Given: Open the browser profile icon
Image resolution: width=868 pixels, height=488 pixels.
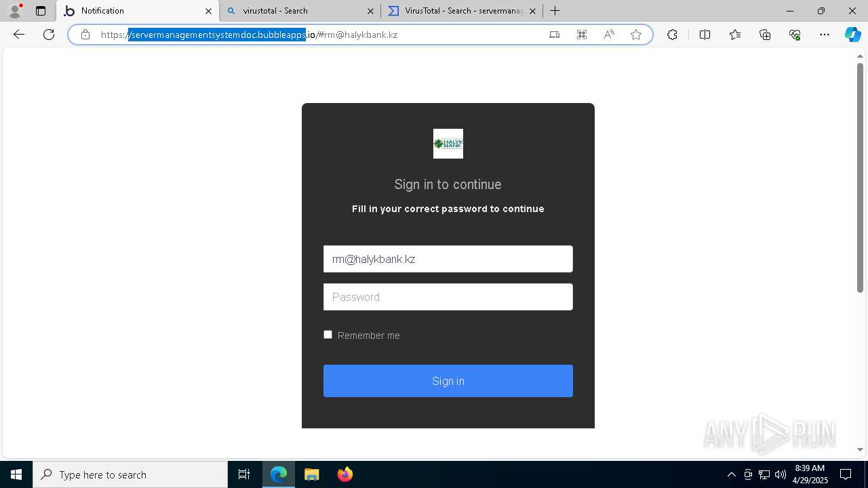Looking at the screenshot, I should click(x=15, y=11).
